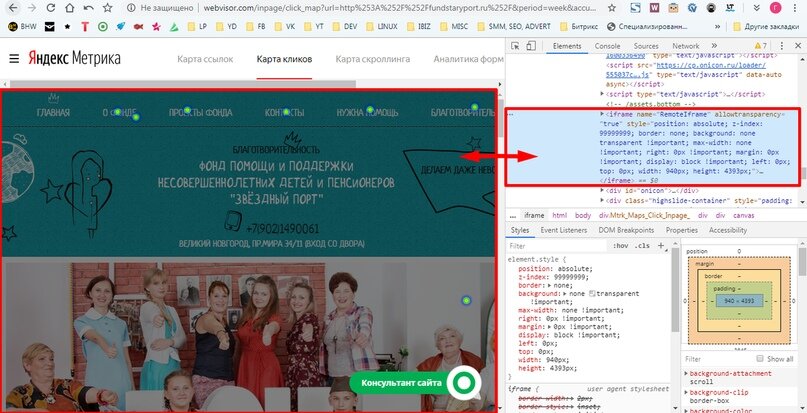Select div.Mtrk_Maps_Click_Inpage_ in breadcrumb
The height and width of the screenshot is (413, 807).
[644, 215]
